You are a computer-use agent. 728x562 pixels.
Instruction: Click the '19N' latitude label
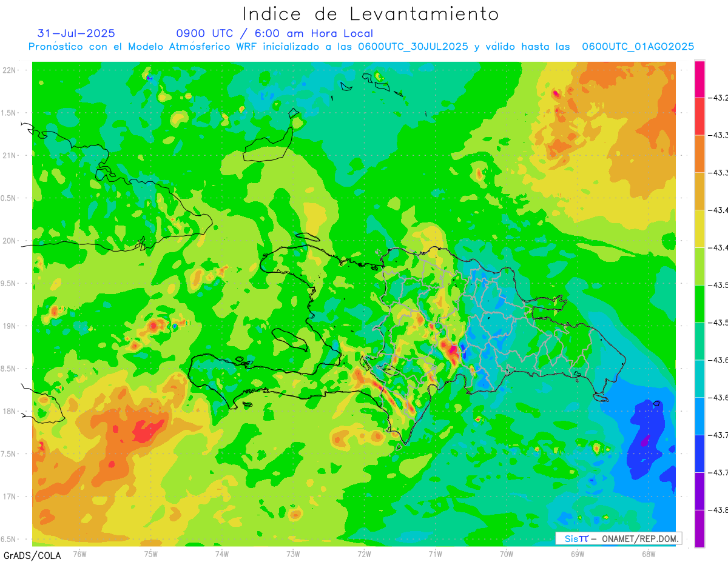point(10,326)
